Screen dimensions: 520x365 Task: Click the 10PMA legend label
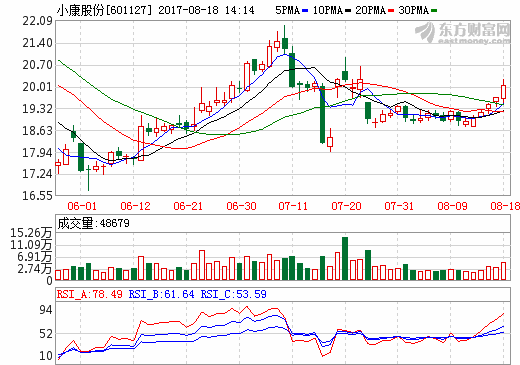328,10
